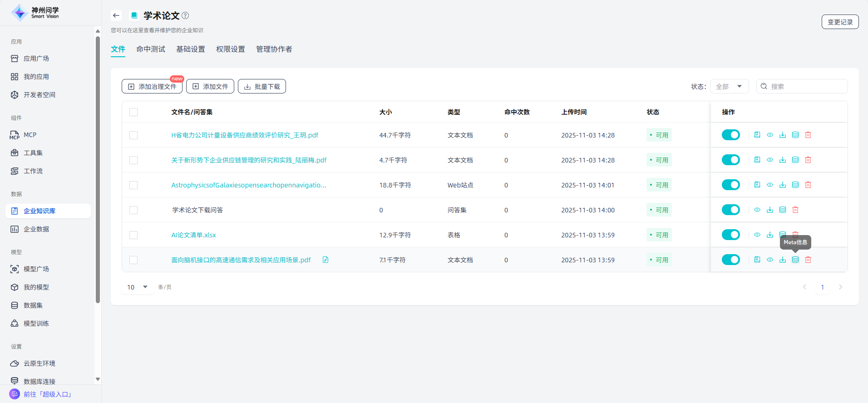Open the 权限设置 tab

pos(230,49)
